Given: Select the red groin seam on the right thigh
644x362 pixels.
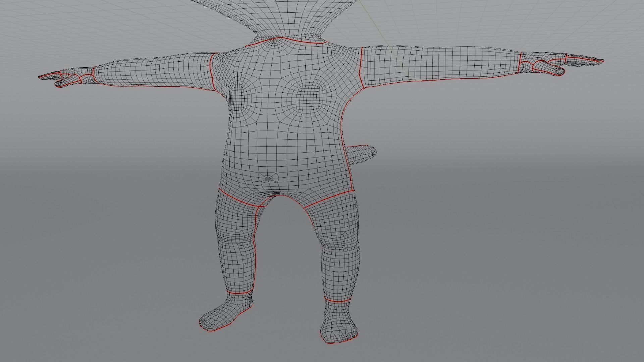Looking at the screenshot, I should pyautogui.click(x=329, y=198).
